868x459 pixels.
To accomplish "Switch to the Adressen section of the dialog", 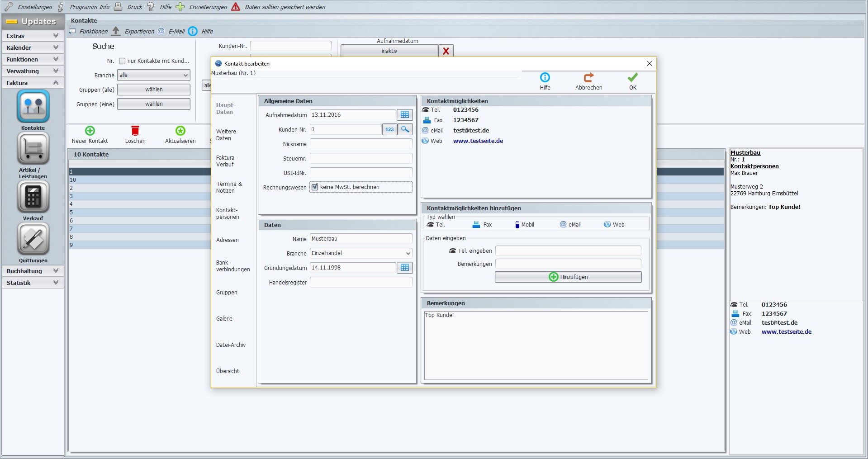I will 228,240.
